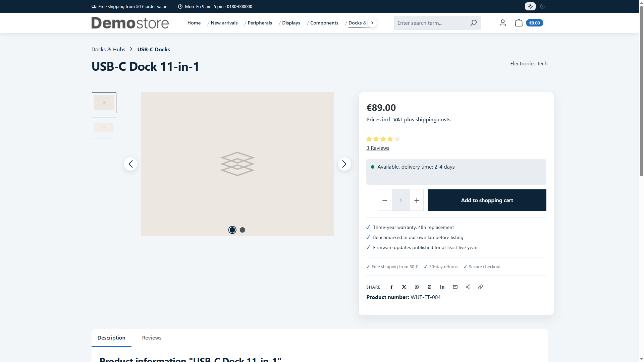Go to Home menu item
This screenshot has height=362, width=644.
194,23
